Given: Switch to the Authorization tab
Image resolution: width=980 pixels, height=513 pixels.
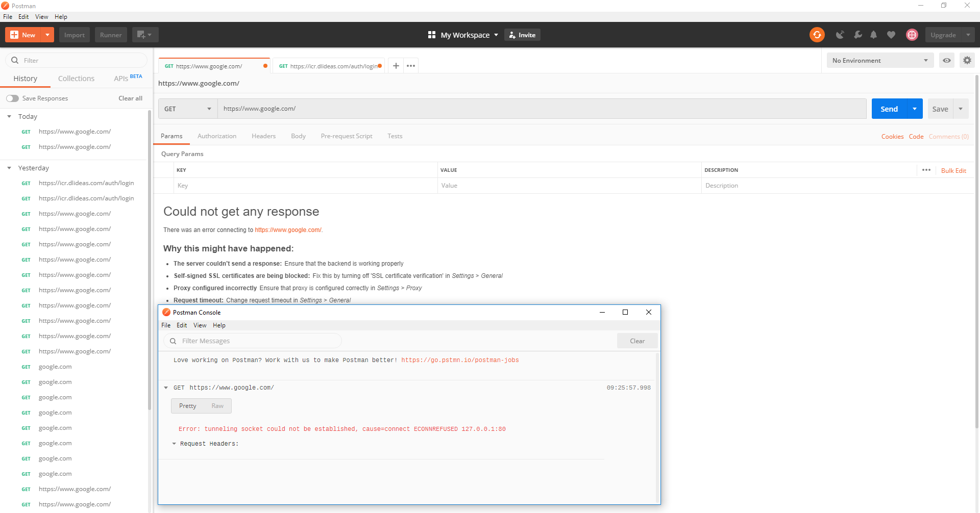Looking at the screenshot, I should point(217,136).
